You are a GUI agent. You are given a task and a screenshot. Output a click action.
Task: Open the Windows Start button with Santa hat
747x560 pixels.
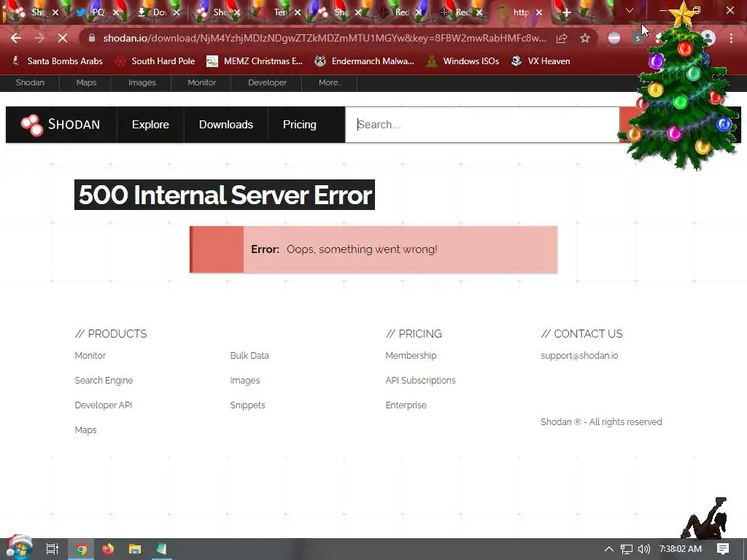[19, 548]
